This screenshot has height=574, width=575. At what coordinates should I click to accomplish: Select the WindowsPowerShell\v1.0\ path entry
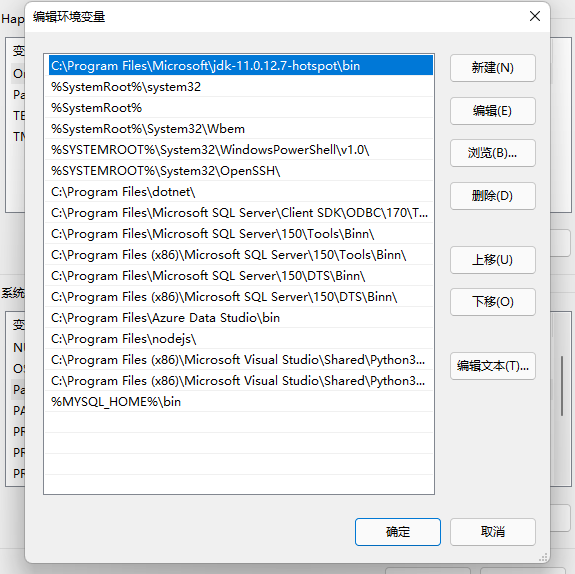[239, 150]
